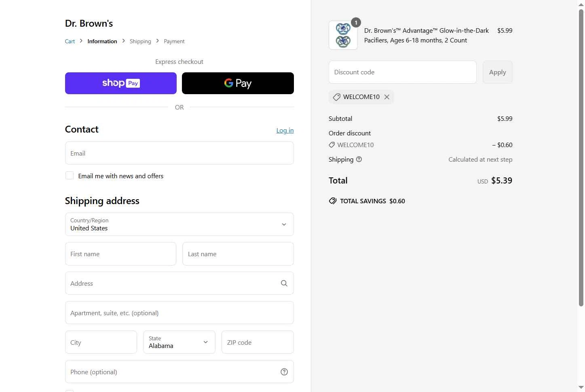585x392 pixels.
Task: Click the Log in link
Action: 285,130
